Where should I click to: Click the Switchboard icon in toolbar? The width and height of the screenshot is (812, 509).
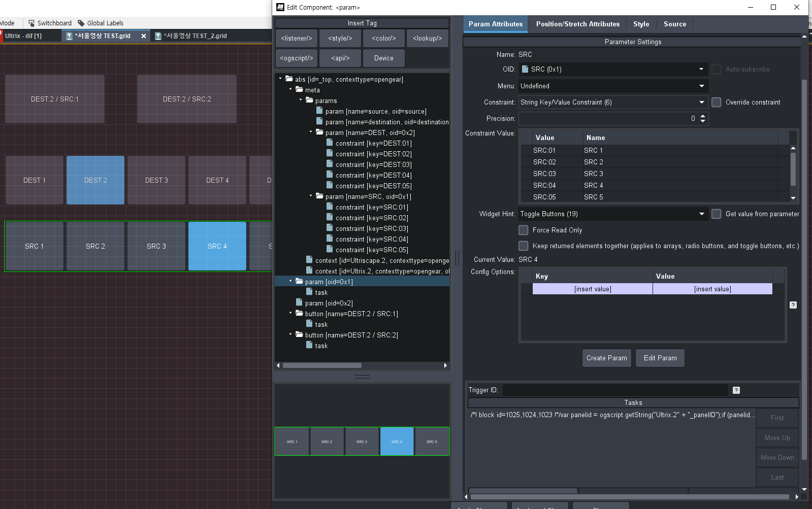[31, 23]
